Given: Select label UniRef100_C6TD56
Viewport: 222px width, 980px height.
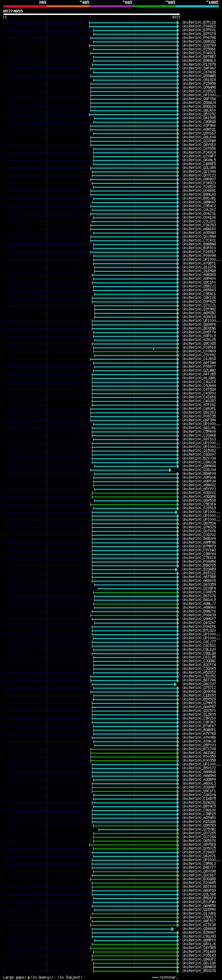Looking at the screenshot, I should point(199,149).
